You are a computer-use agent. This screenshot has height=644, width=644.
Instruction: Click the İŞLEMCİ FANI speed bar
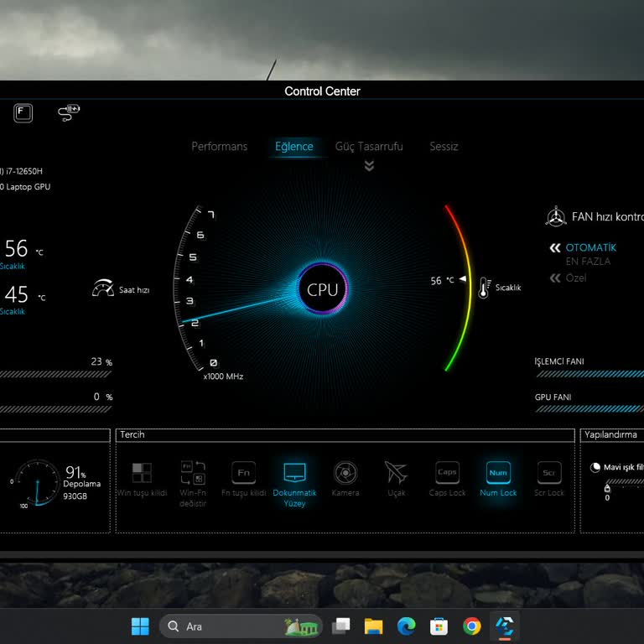click(589, 374)
